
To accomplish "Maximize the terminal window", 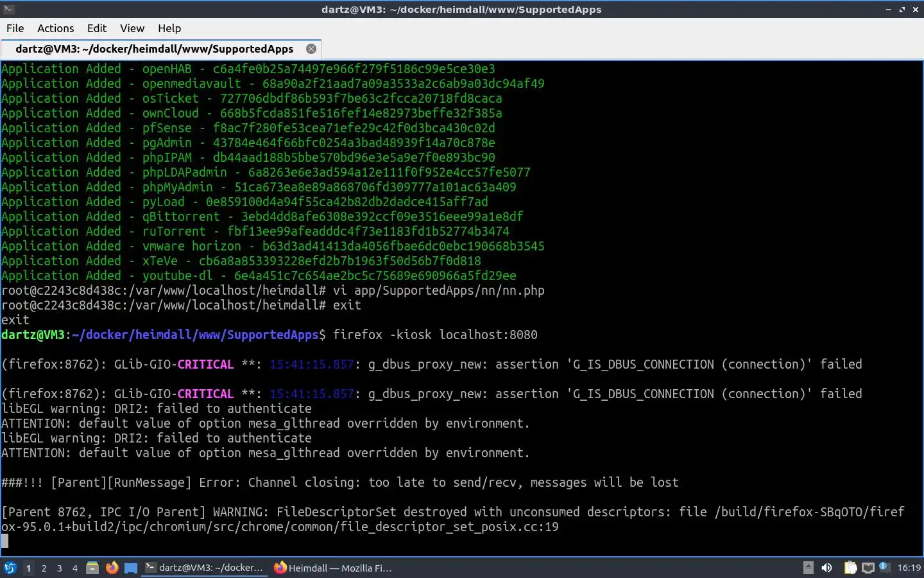I will 902,10.
